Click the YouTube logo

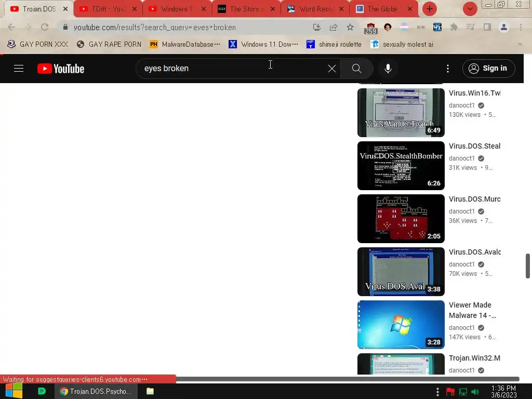pyautogui.click(x=61, y=69)
